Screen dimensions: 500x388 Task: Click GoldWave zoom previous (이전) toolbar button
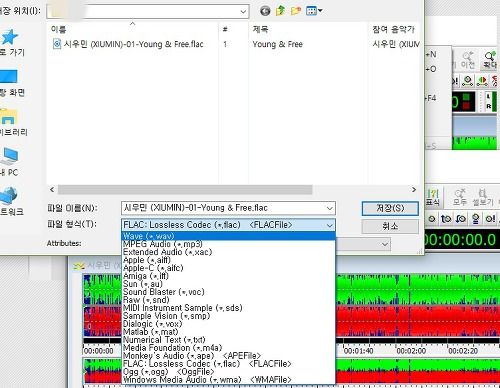(467, 60)
